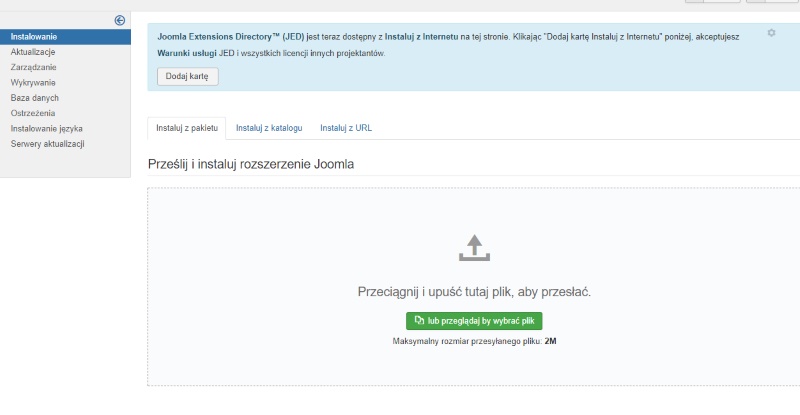This screenshot has height=415, width=800.
Task: Go to Serwery aktualizacji
Action: (47, 144)
